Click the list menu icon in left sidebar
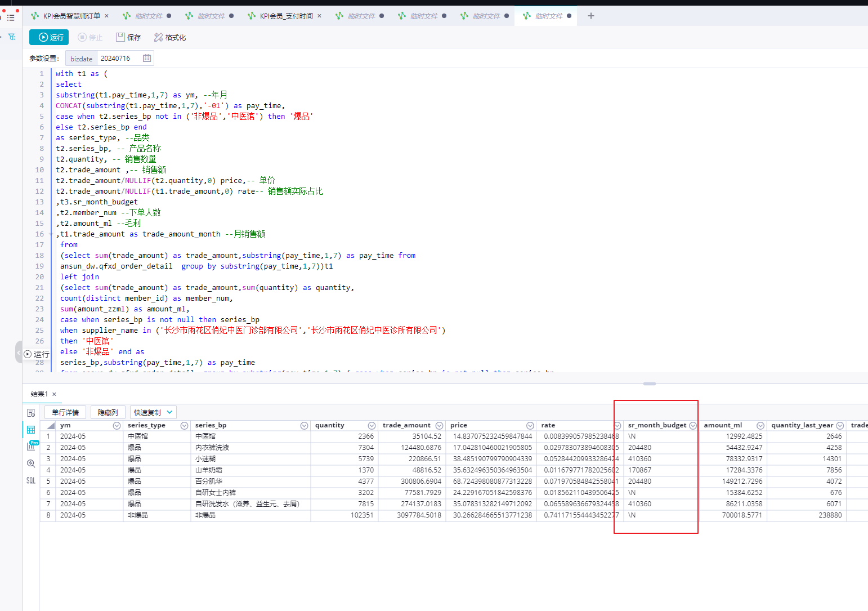The height and width of the screenshot is (611, 868). tap(11, 17)
